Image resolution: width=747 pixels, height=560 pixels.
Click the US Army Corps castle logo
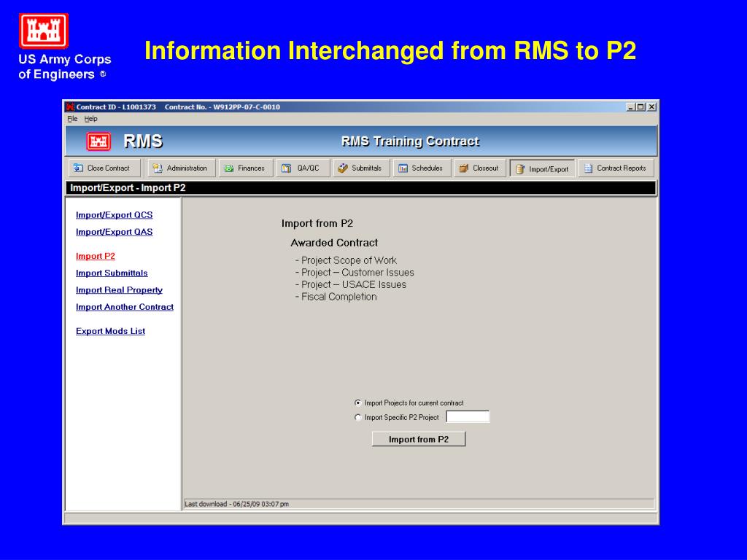tap(43, 31)
